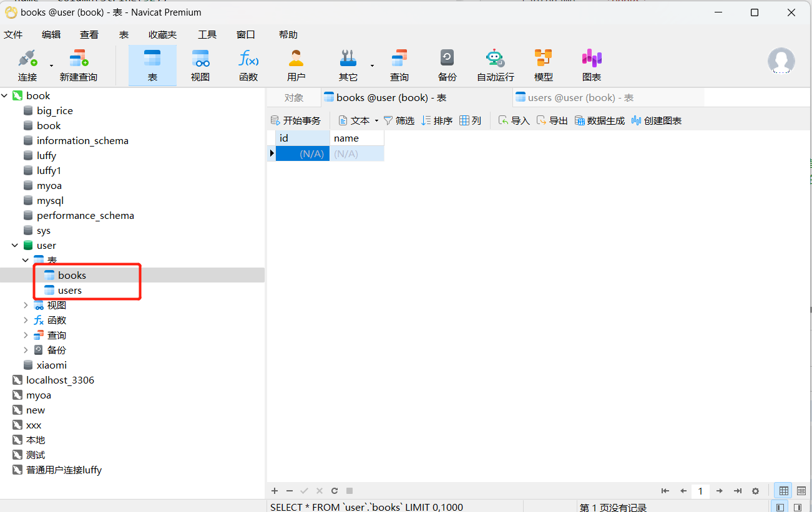Expand the 函数 (Functions) tree folder

pyautogui.click(x=26, y=320)
